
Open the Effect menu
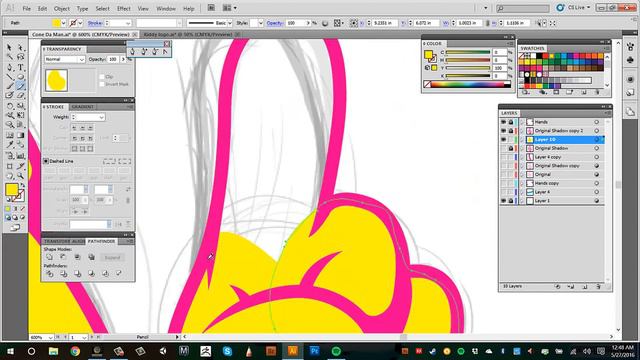pyautogui.click(x=124, y=9)
